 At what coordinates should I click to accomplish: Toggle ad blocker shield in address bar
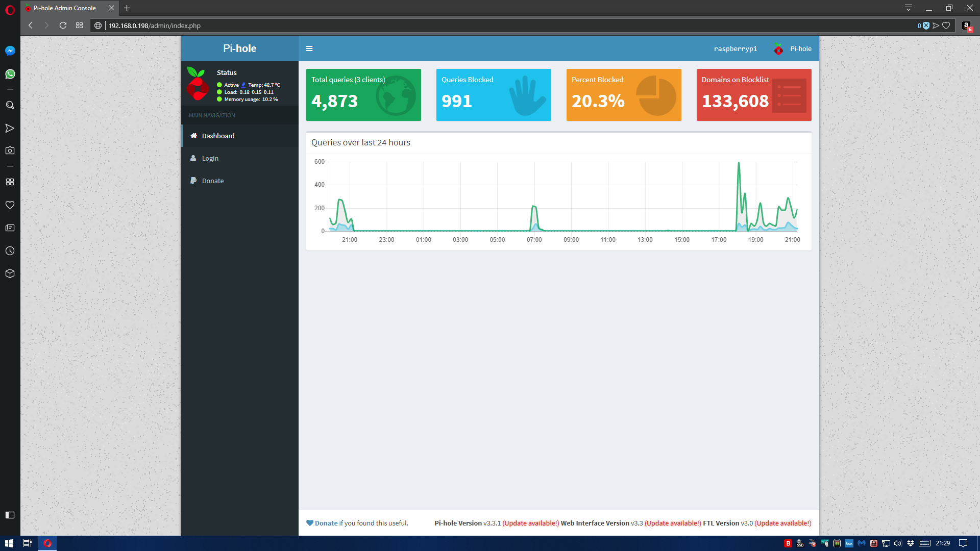point(926,26)
